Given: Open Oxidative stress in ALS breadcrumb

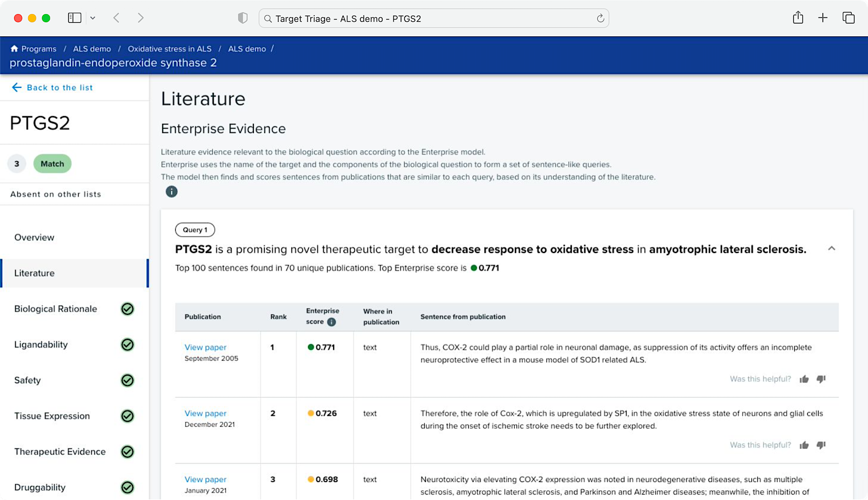Looking at the screenshot, I should [x=169, y=49].
